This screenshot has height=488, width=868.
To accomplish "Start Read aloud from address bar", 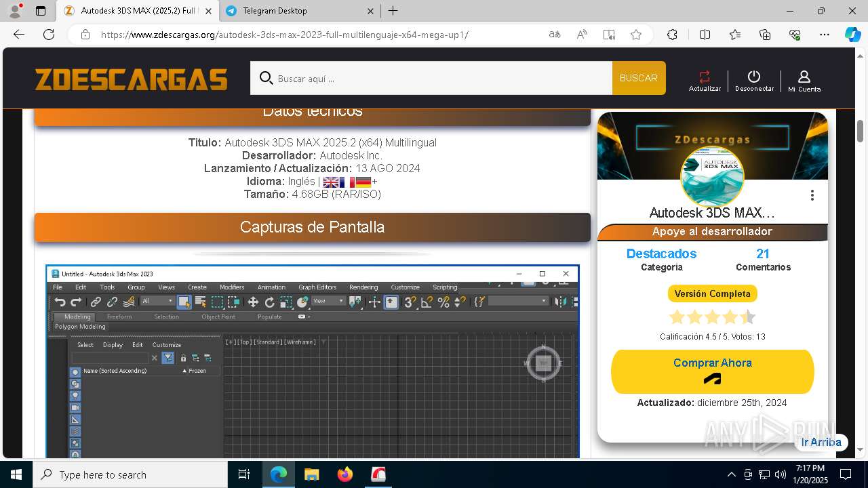I will pos(582,35).
